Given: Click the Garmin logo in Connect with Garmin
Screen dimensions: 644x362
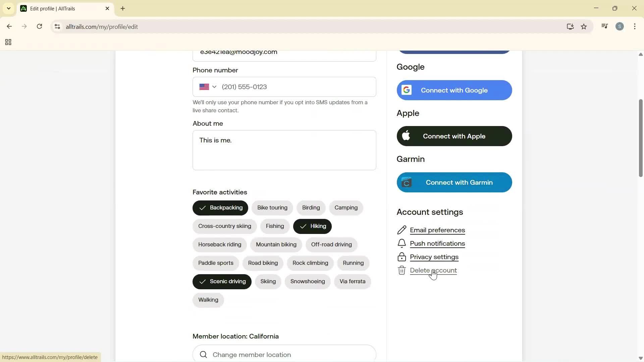Looking at the screenshot, I should point(407,182).
